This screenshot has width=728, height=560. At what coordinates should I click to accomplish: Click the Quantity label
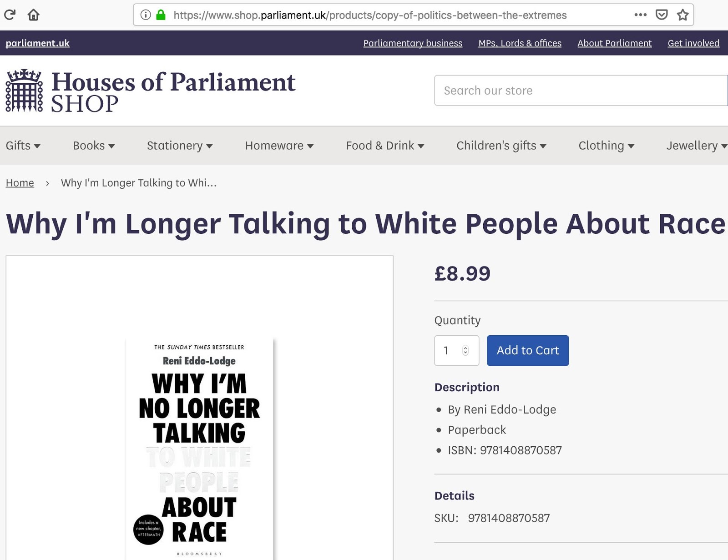tap(457, 320)
